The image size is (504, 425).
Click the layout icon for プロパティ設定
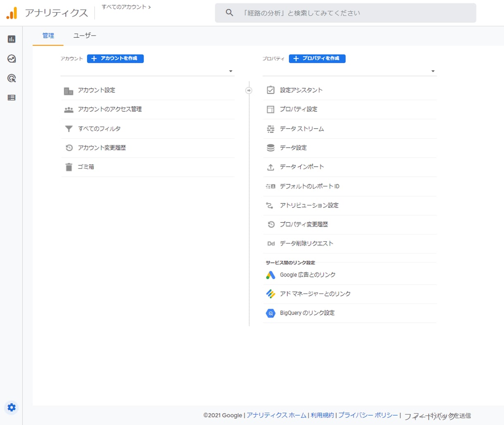point(271,109)
